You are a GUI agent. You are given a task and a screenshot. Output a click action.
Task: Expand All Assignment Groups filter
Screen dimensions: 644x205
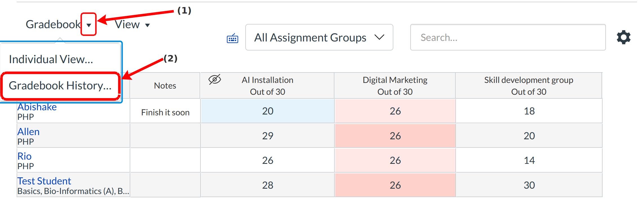pos(319,37)
